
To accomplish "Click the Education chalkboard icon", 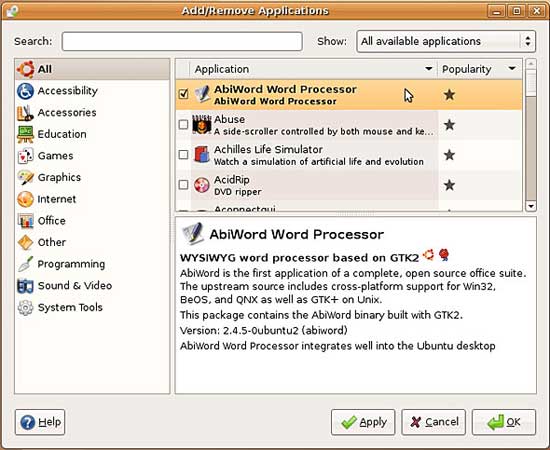I will click(26, 134).
